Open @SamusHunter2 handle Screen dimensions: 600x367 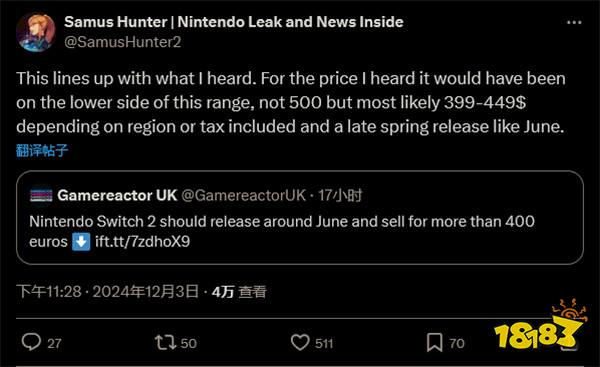(122, 42)
